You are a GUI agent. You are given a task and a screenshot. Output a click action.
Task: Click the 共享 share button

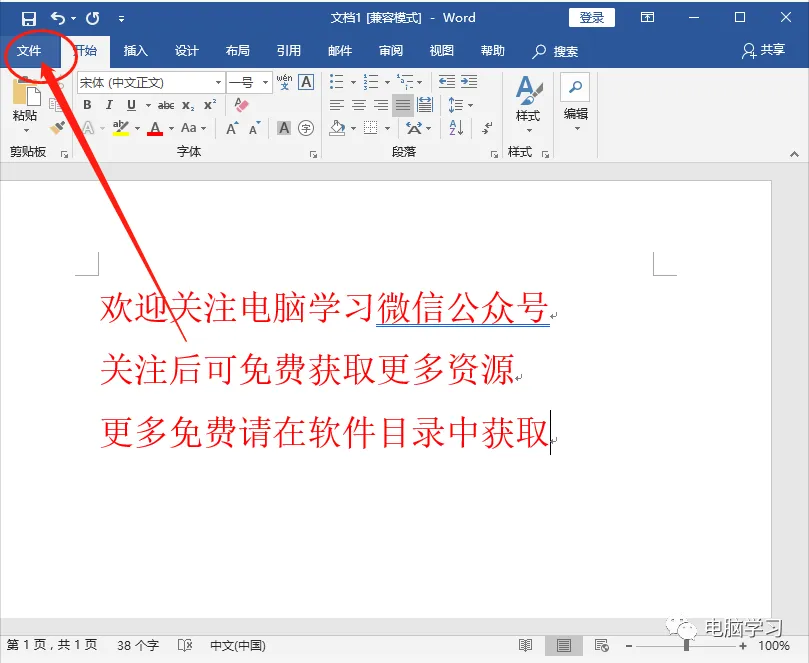(x=764, y=50)
